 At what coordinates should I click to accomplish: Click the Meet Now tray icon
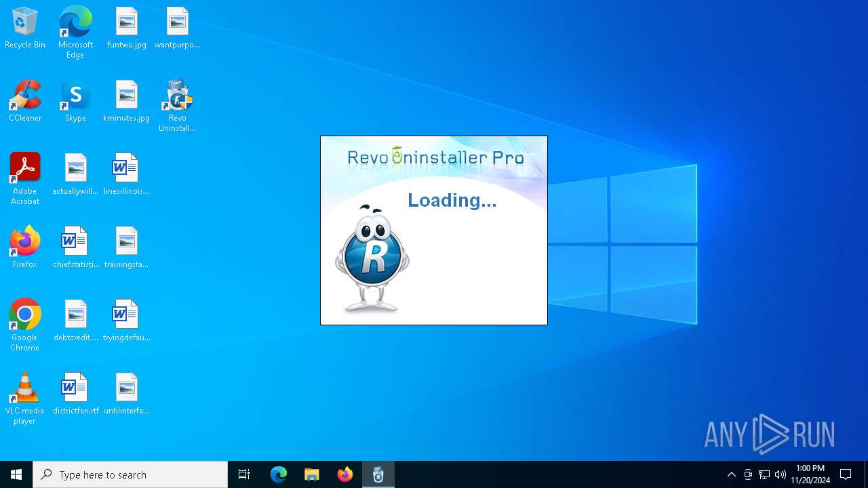pos(748,474)
